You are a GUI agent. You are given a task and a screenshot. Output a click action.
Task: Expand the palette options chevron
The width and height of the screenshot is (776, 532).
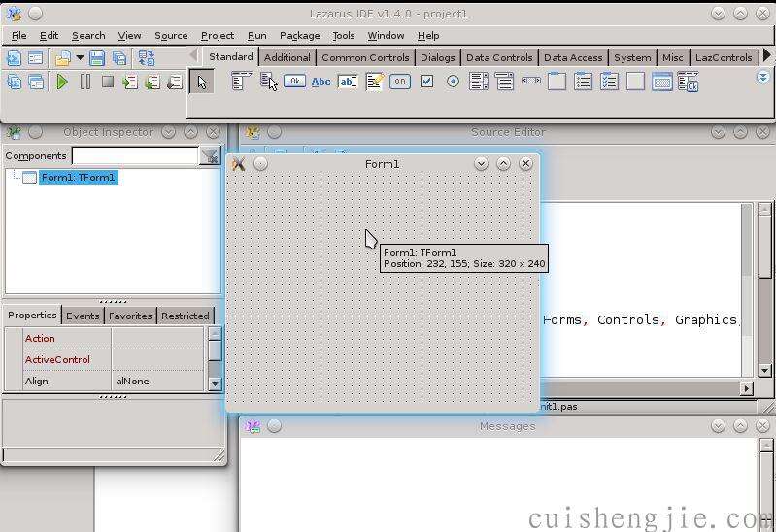763,78
